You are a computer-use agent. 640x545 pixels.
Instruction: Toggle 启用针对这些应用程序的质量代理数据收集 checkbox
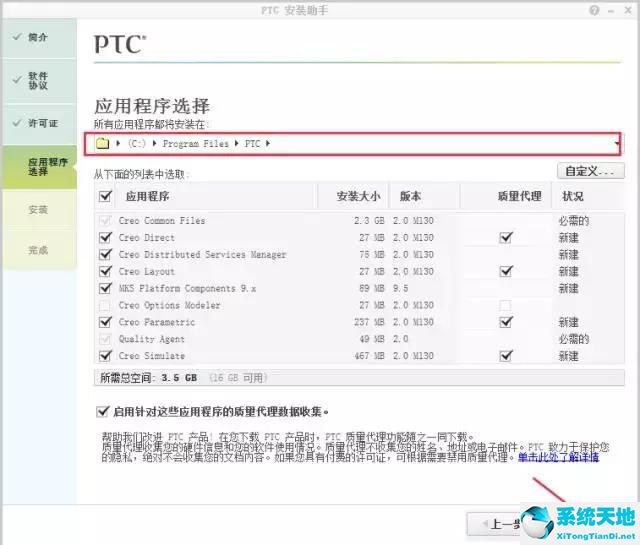102,412
